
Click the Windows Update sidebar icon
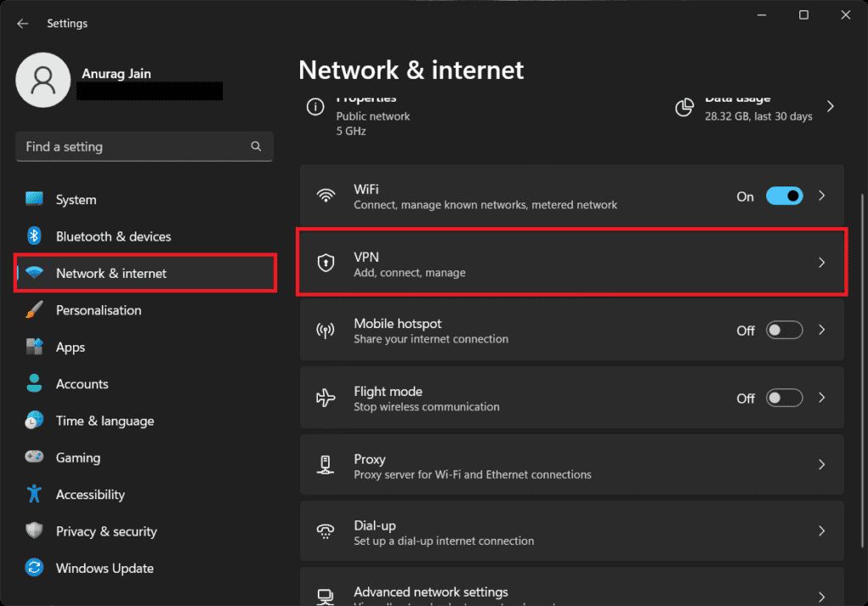click(x=33, y=568)
